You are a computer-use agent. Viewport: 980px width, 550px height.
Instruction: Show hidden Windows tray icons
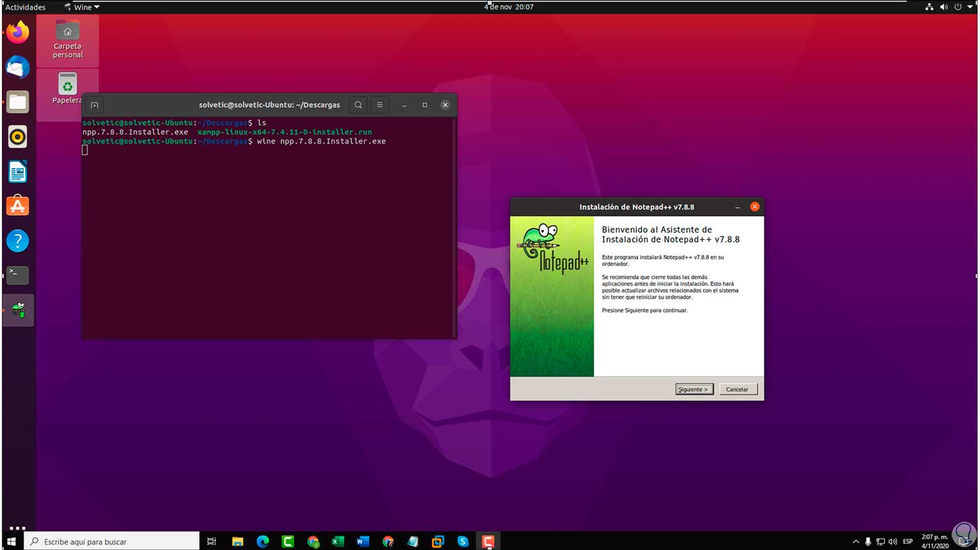855,542
